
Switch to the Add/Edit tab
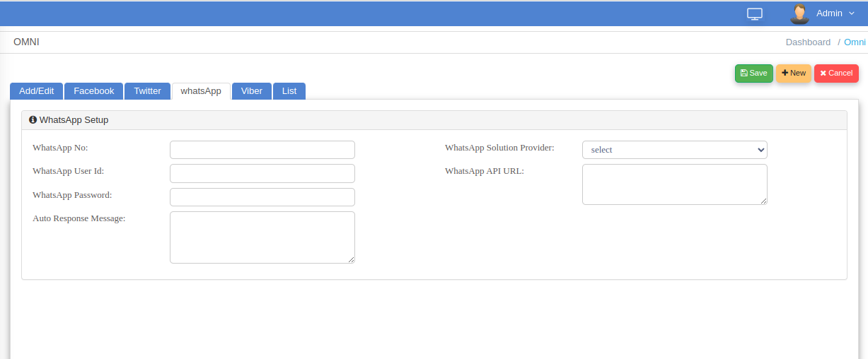(36, 91)
